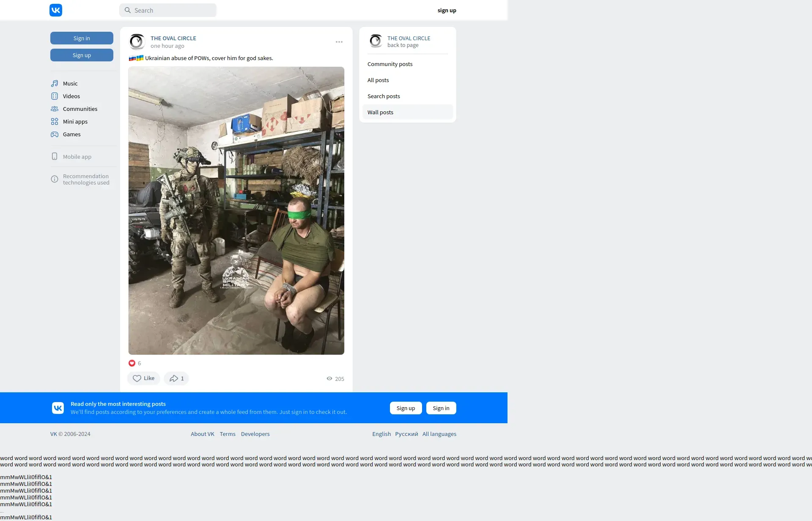This screenshot has width=812, height=521.
Task: Open the Games controller icon
Action: (55, 134)
